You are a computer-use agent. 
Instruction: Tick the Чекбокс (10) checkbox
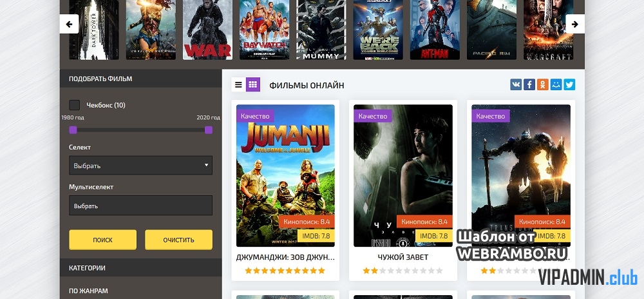(x=74, y=105)
